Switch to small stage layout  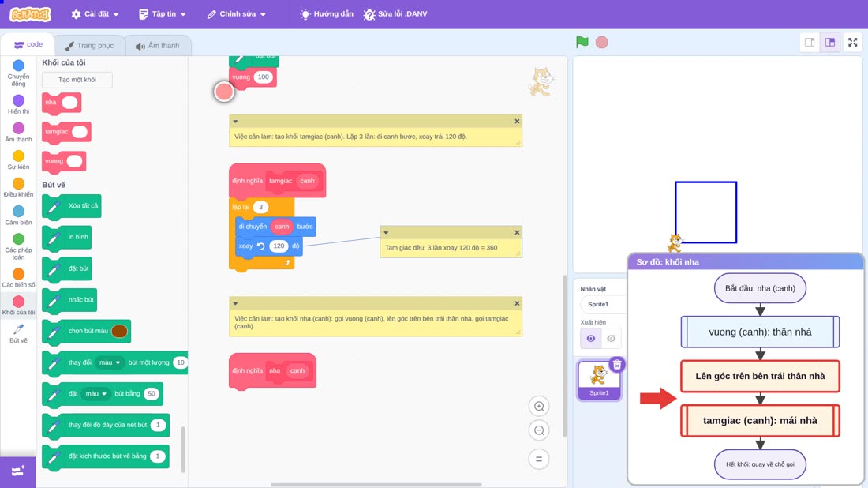[810, 42]
